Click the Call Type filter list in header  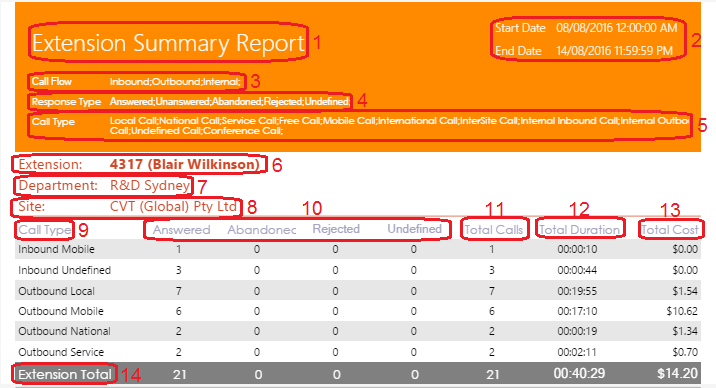click(x=399, y=126)
